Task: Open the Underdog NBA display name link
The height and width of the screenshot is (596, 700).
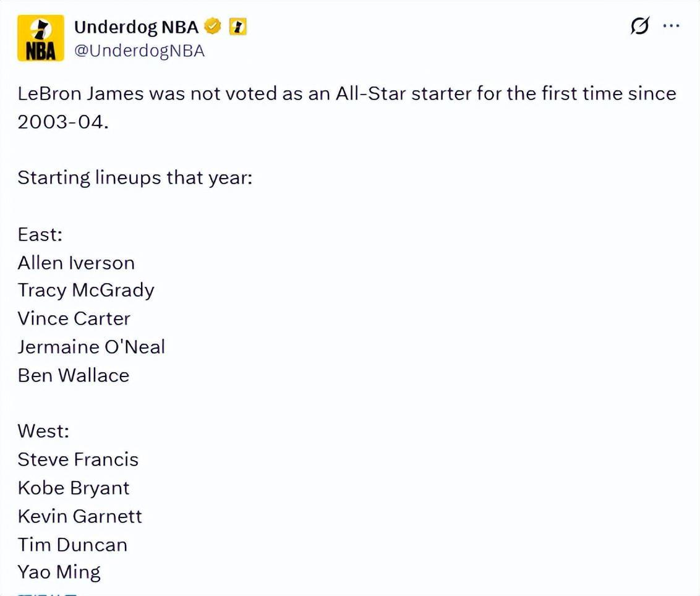Action: [x=136, y=27]
